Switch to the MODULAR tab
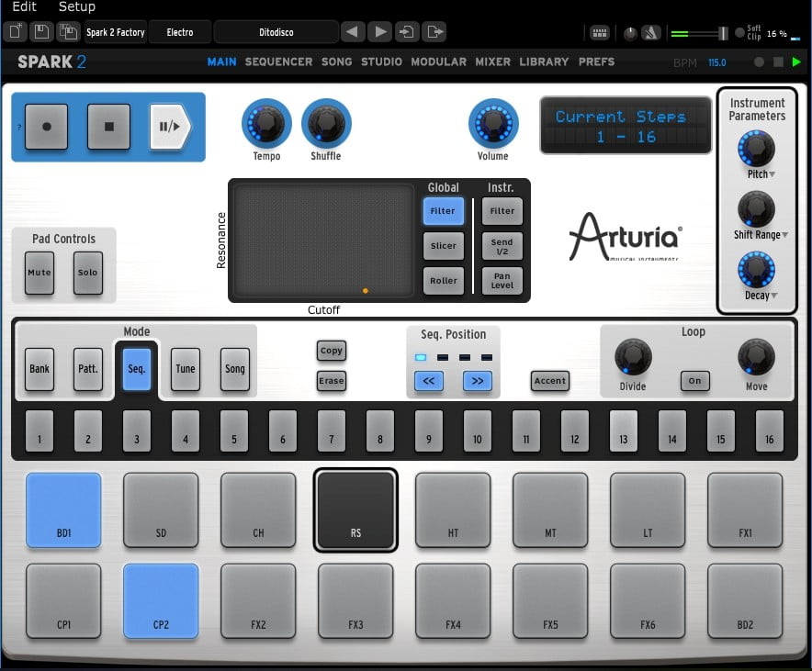The width and height of the screenshot is (812, 671). tap(439, 62)
